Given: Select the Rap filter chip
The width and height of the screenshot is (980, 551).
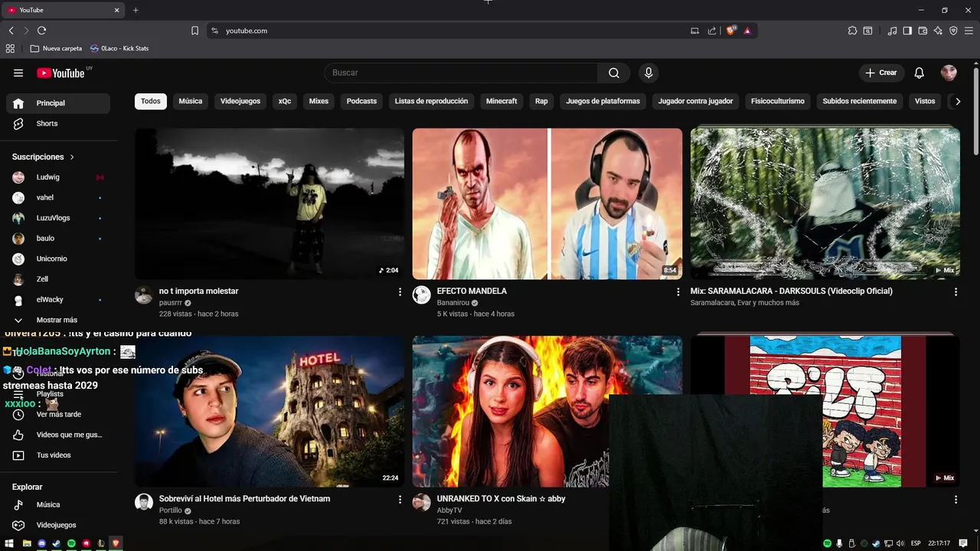Looking at the screenshot, I should pyautogui.click(x=541, y=101).
